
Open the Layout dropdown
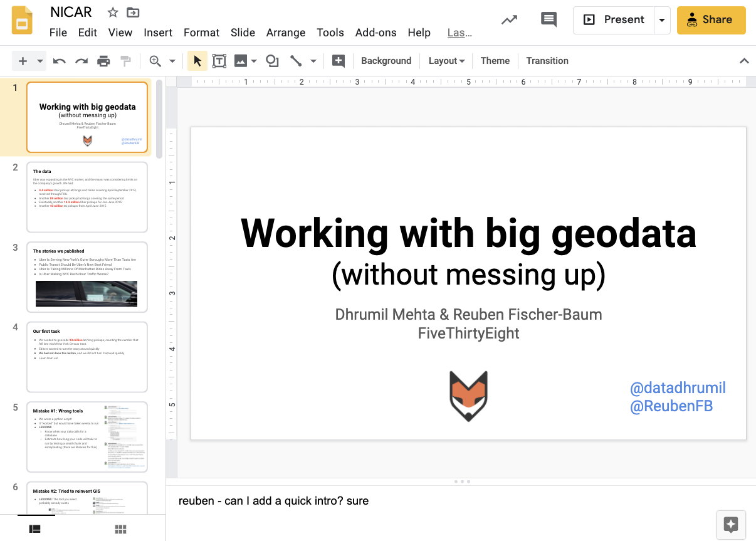click(446, 61)
